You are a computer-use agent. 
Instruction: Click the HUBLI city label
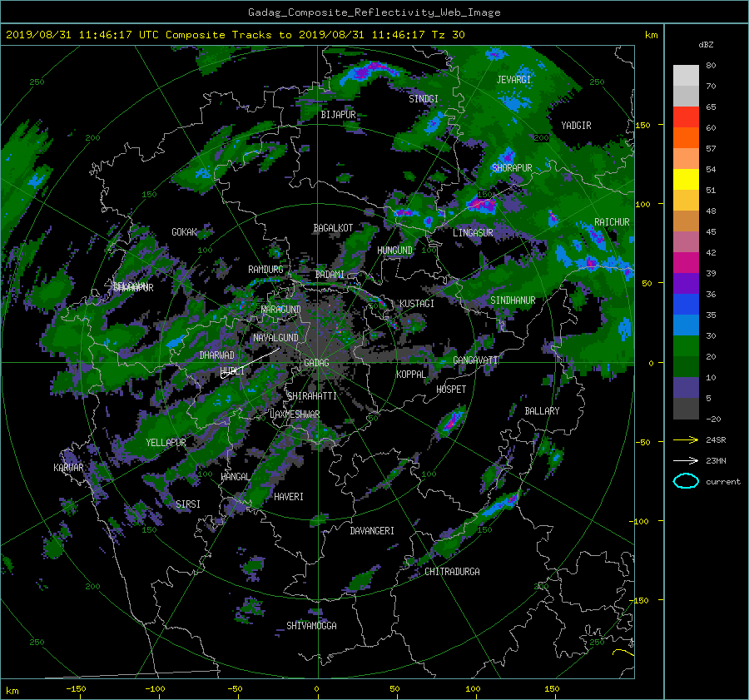[x=232, y=371]
